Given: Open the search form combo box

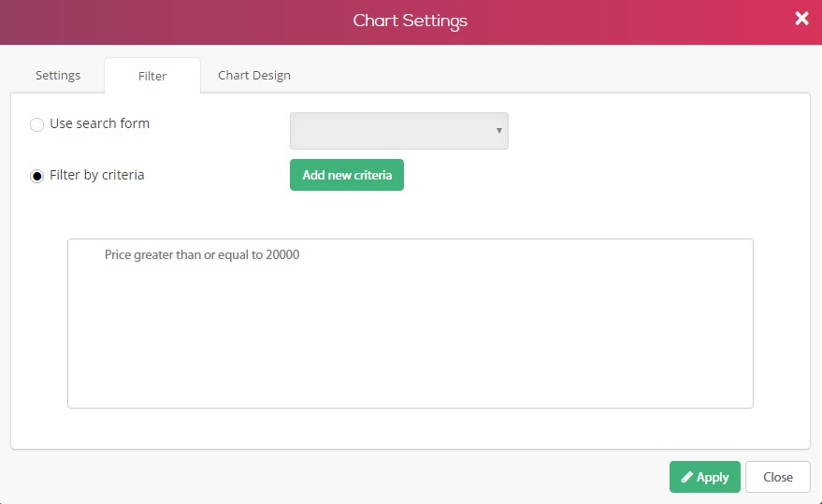Looking at the screenshot, I should (399, 131).
